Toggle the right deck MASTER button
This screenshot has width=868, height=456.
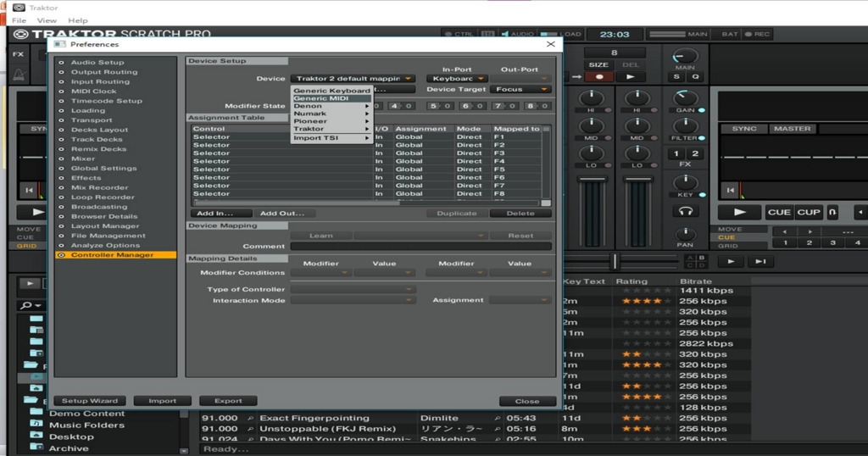pos(793,128)
